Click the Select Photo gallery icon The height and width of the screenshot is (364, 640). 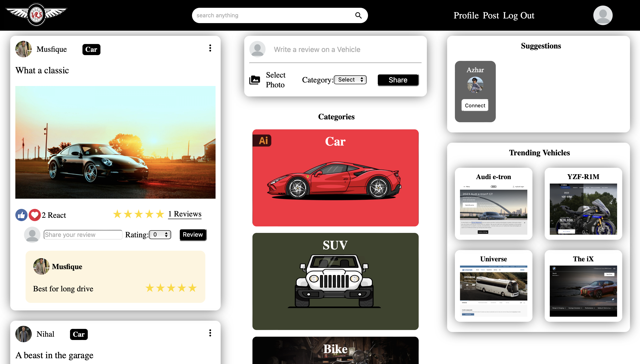click(254, 80)
